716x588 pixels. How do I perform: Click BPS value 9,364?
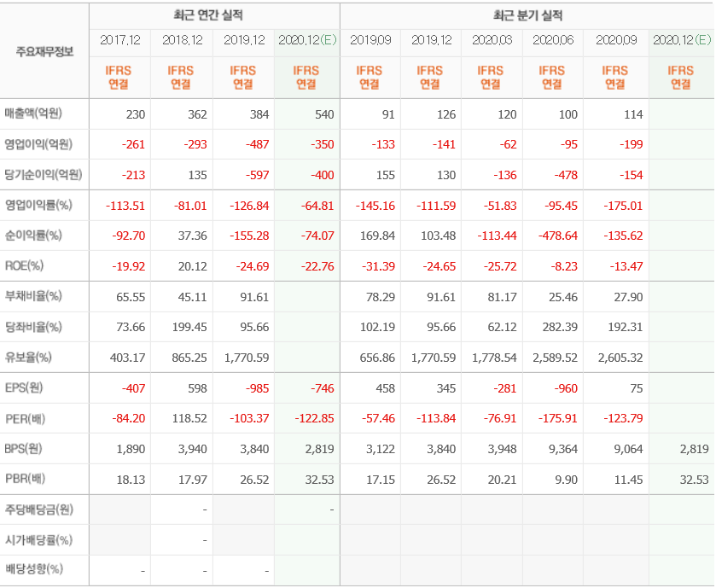pyautogui.click(x=563, y=449)
